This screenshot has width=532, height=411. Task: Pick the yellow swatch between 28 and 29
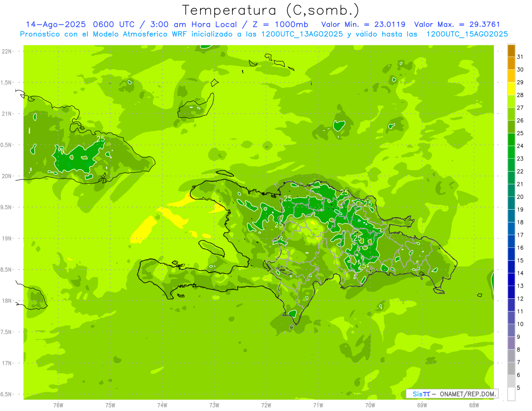(x=511, y=89)
